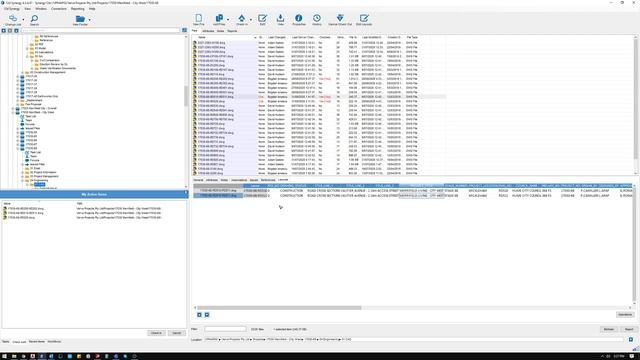Open the View Folder dropdown arrow

[89, 19]
